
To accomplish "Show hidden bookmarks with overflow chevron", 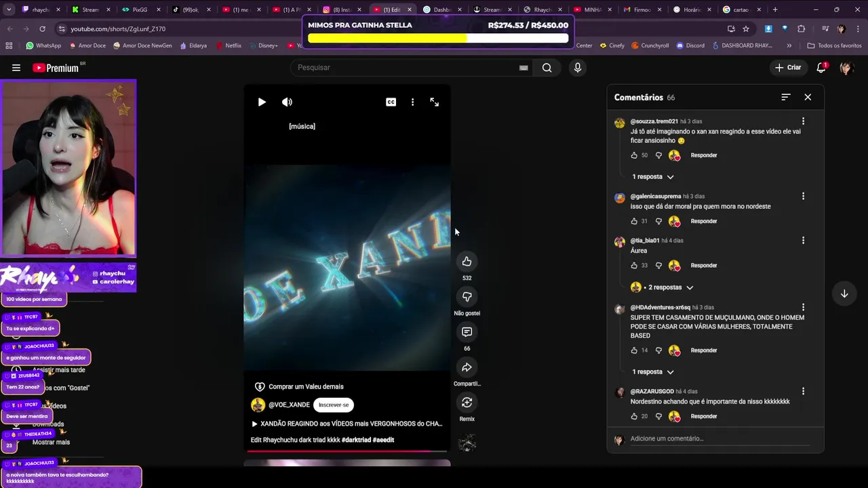I will 789,45.
